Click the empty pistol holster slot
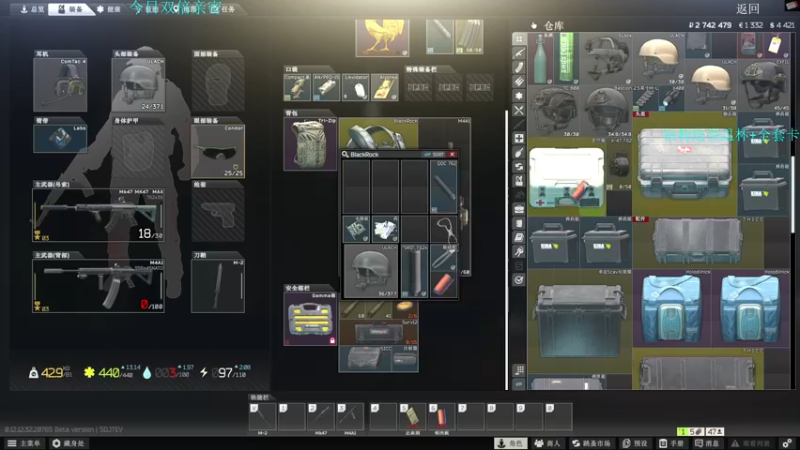 coord(217,215)
